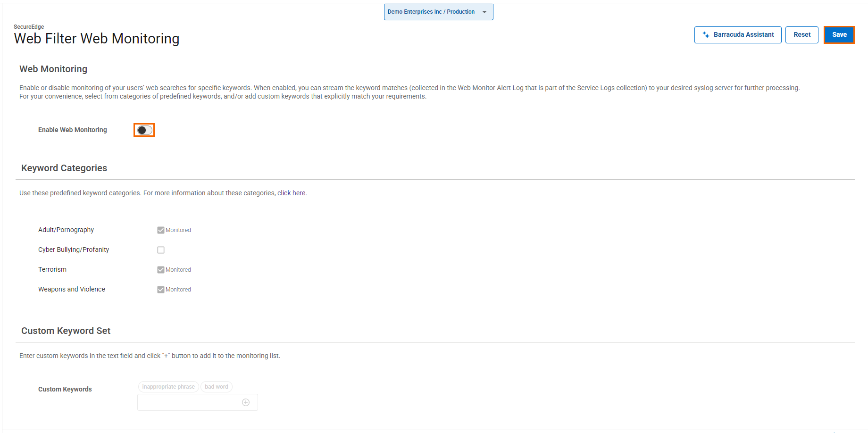Click the plus icon to add custom keyword
Viewport: 868px width, 433px height.
pos(246,402)
